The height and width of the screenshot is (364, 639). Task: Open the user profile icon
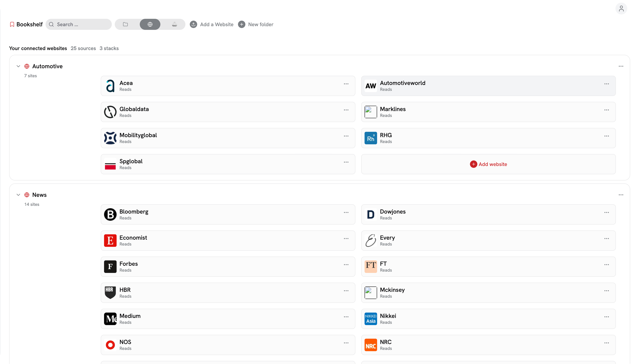(x=621, y=9)
